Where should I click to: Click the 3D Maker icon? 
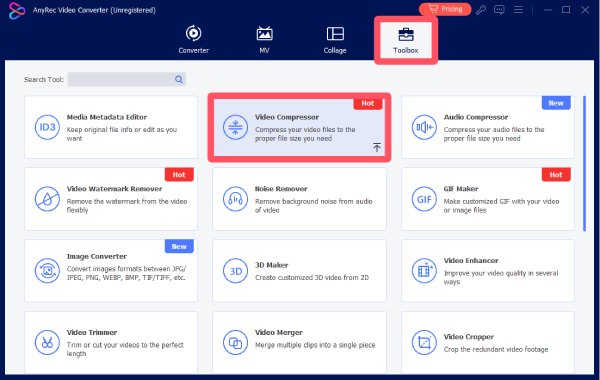[235, 271]
